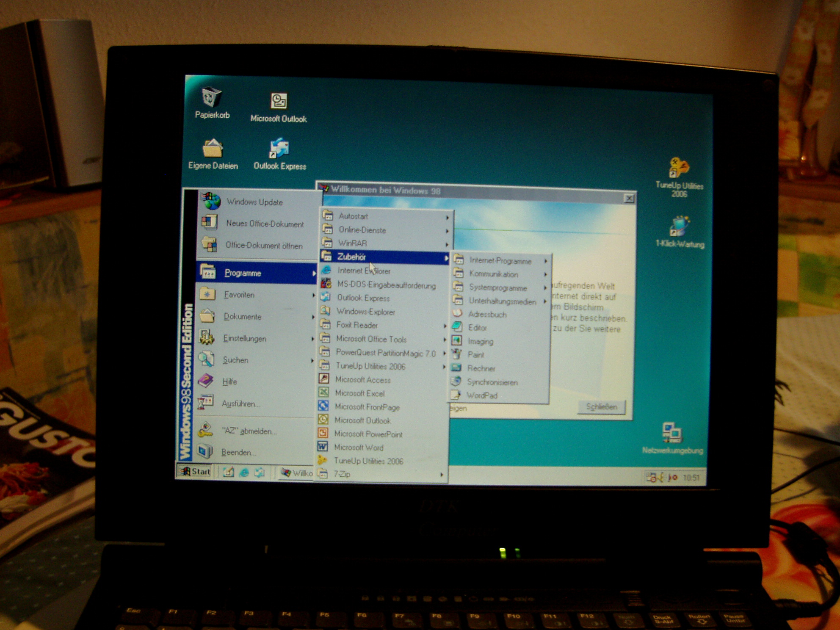Expand PowerQuest PartitionMagic 7.0 submenu
Image resolution: width=840 pixels, height=630 pixels.
pos(385,353)
